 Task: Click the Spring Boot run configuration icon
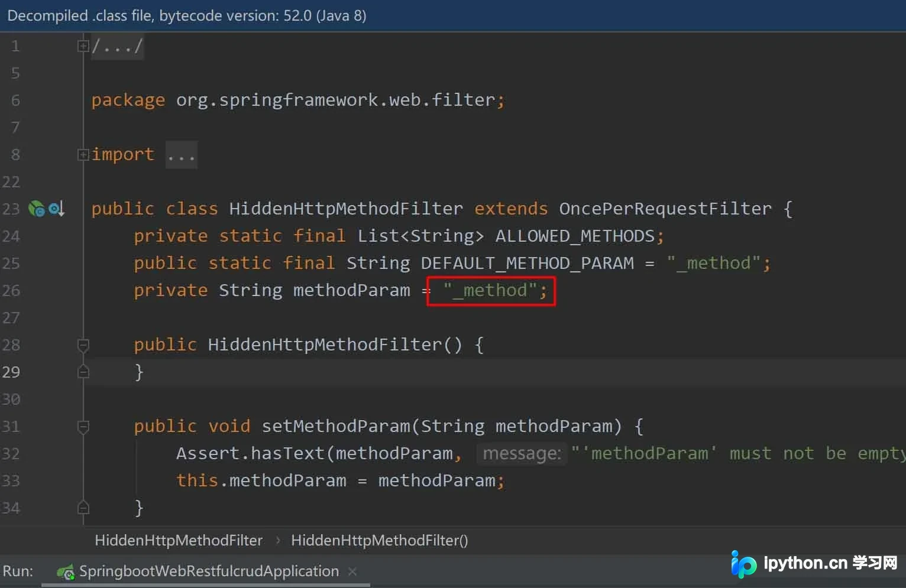(x=65, y=572)
